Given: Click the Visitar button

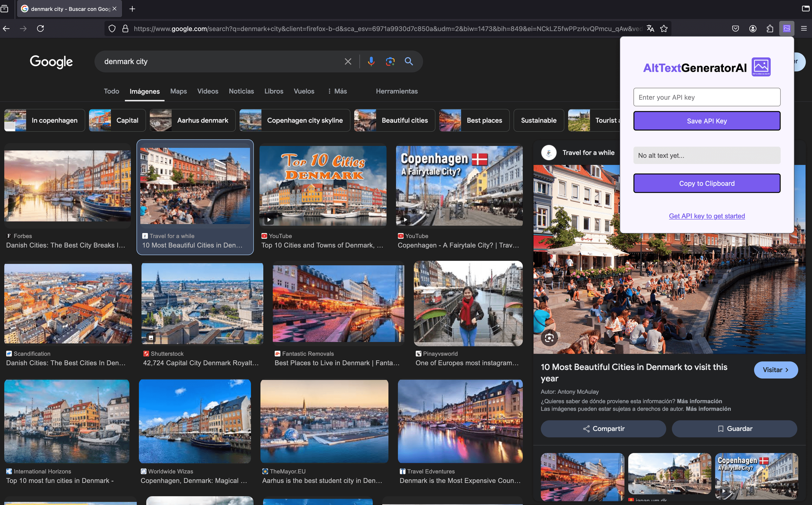Looking at the screenshot, I should click(776, 370).
